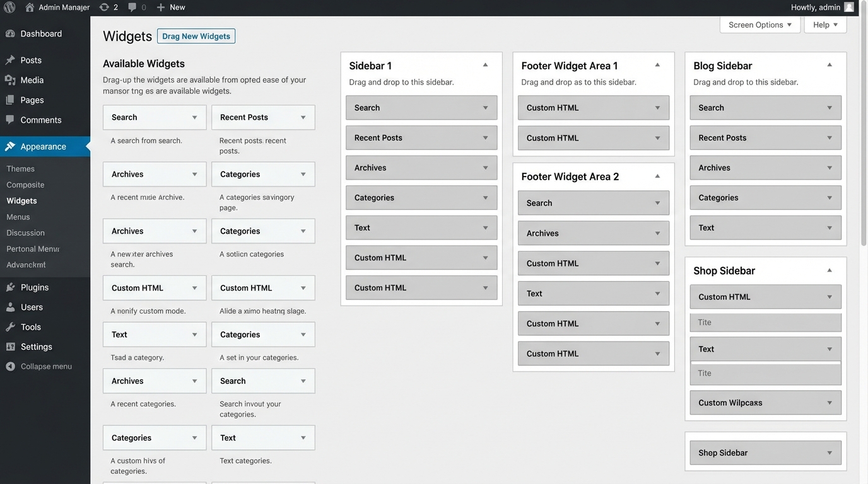Screen dimensions: 868x484
Task: Select the Tools icon
Action: (x=11, y=326)
